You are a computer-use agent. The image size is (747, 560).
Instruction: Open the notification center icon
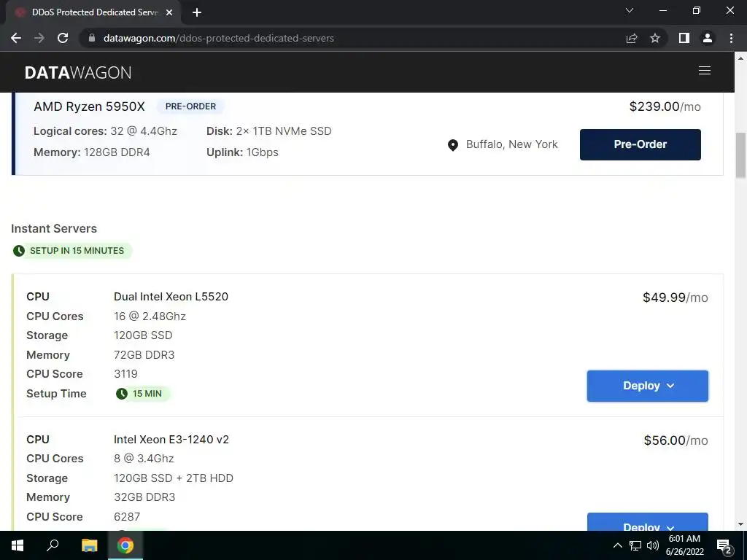click(x=724, y=546)
